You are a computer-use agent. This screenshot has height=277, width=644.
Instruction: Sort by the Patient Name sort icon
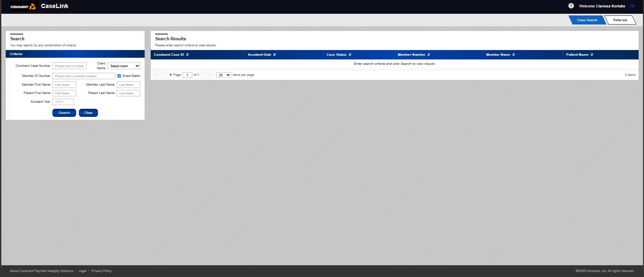pyautogui.click(x=592, y=55)
